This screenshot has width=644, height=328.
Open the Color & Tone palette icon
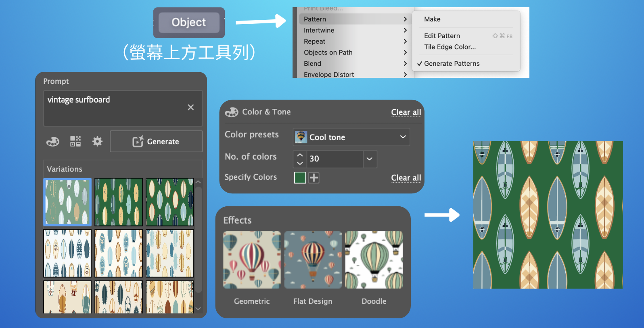point(53,141)
